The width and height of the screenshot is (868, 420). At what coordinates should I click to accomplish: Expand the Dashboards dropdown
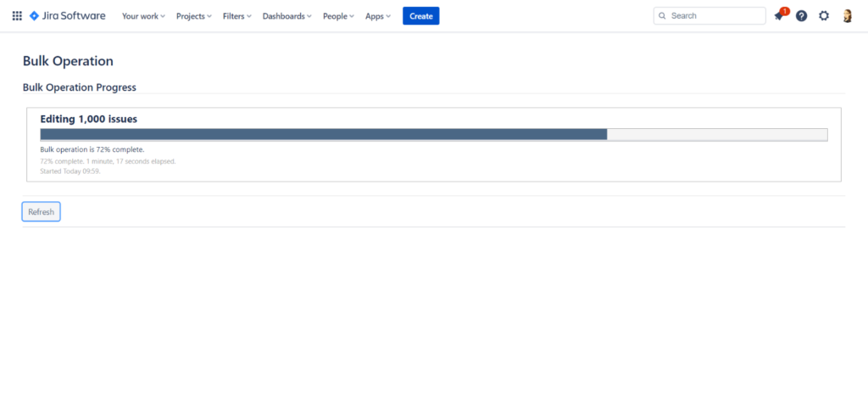point(287,16)
